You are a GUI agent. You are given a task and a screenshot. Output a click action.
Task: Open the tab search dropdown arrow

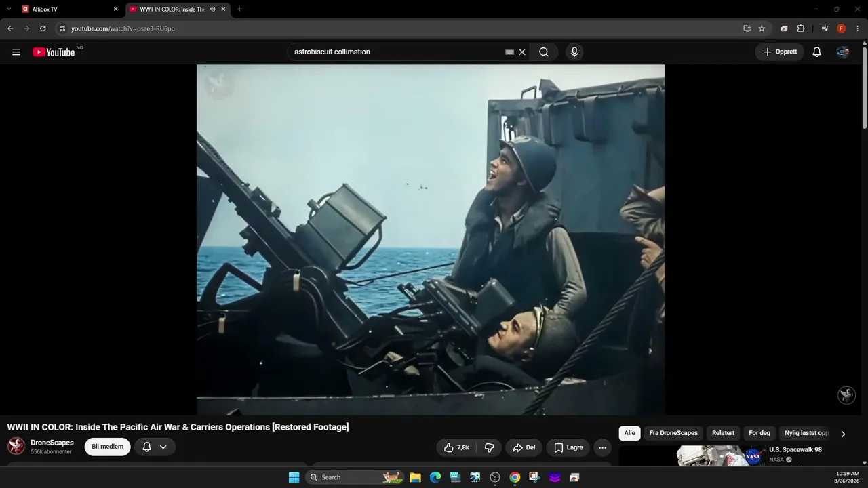(9, 9)
